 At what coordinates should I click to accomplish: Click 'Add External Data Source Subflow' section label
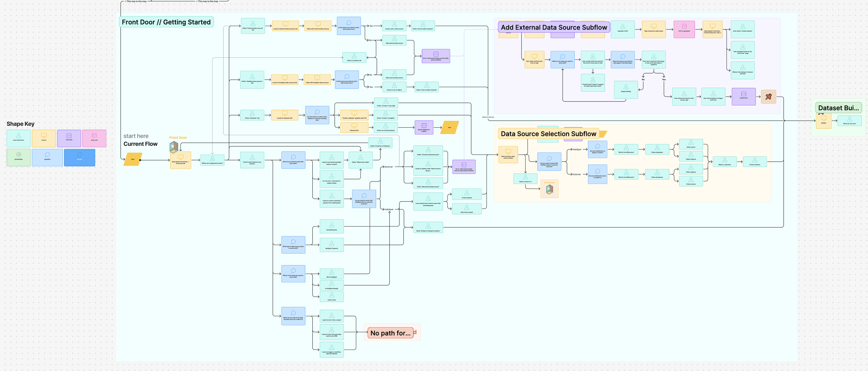click(x=554, y=27)
